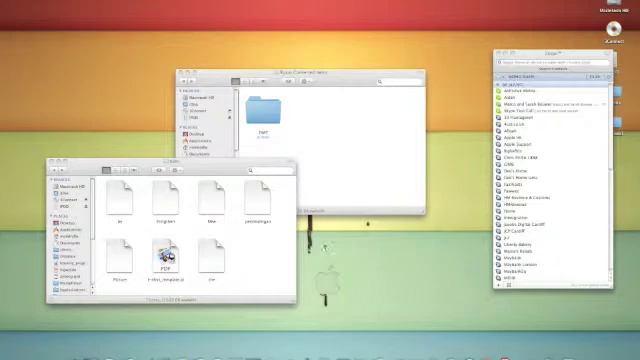Open iConnect disc desktop icon

coord(614,32)
